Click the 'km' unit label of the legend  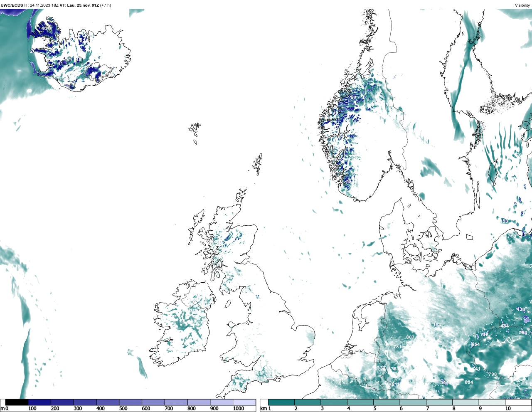tap(264, 409)
